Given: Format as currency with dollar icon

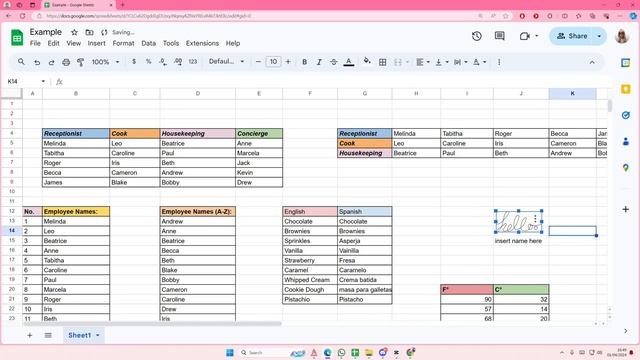Looking at the screenshot, I should pyautogui.click(x=134, y=62).
